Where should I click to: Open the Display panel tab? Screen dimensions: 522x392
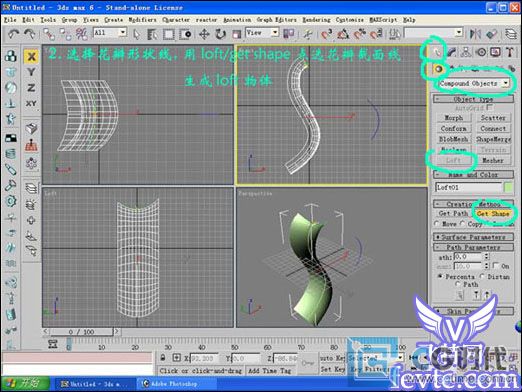pos(496,52)
